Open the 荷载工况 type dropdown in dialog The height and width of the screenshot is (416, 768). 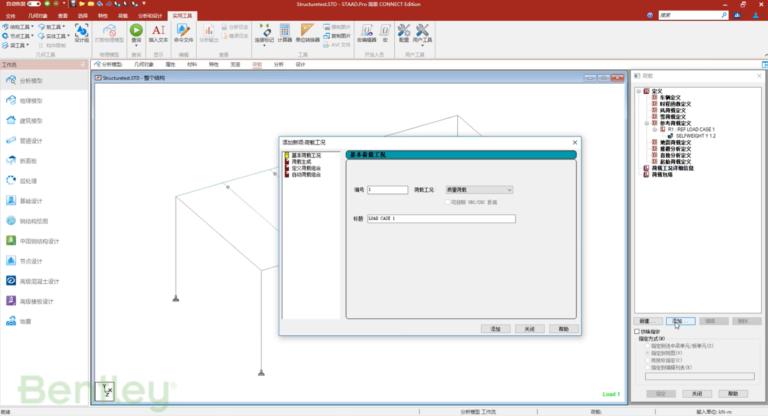(479, 190)
